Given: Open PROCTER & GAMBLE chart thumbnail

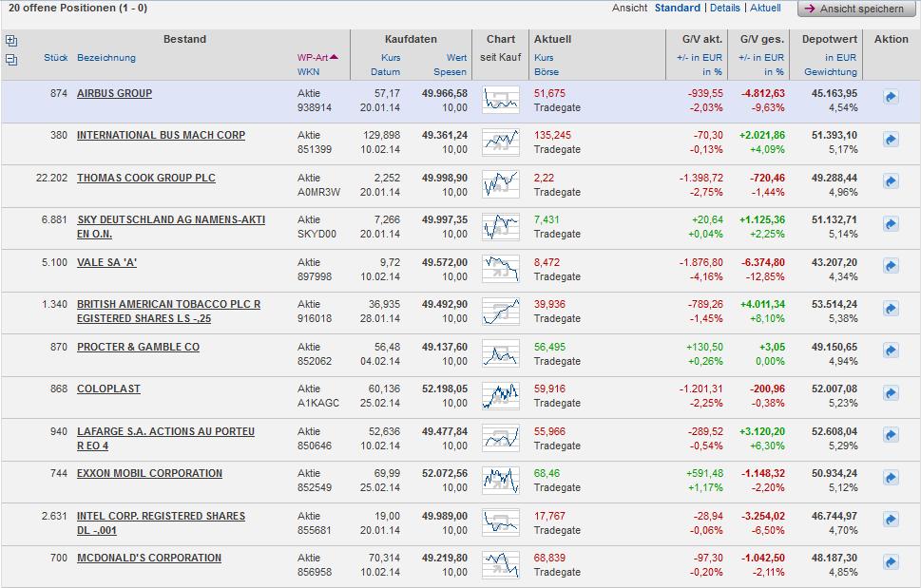Looking at the screenshot, I should tap(501, 353).
